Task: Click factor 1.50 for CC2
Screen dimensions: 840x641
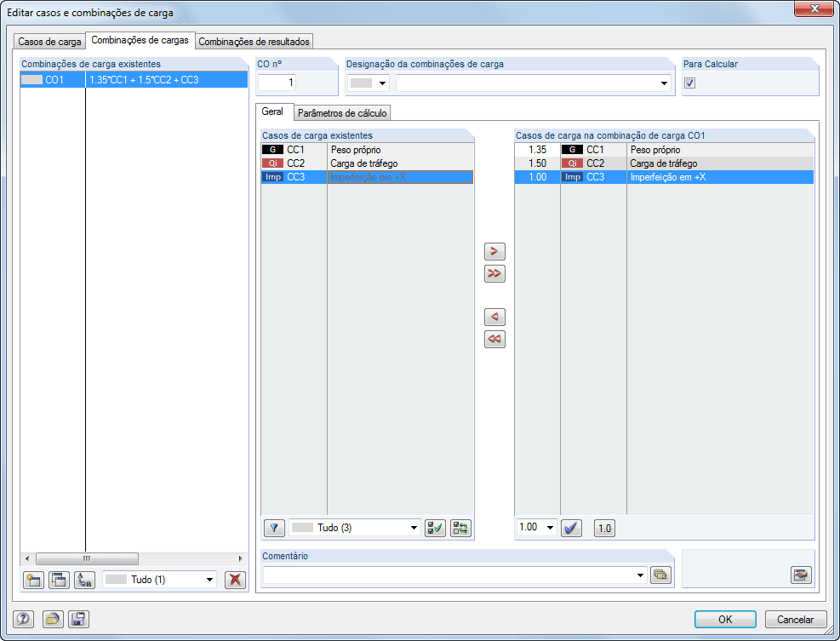Action: point(537,163)
